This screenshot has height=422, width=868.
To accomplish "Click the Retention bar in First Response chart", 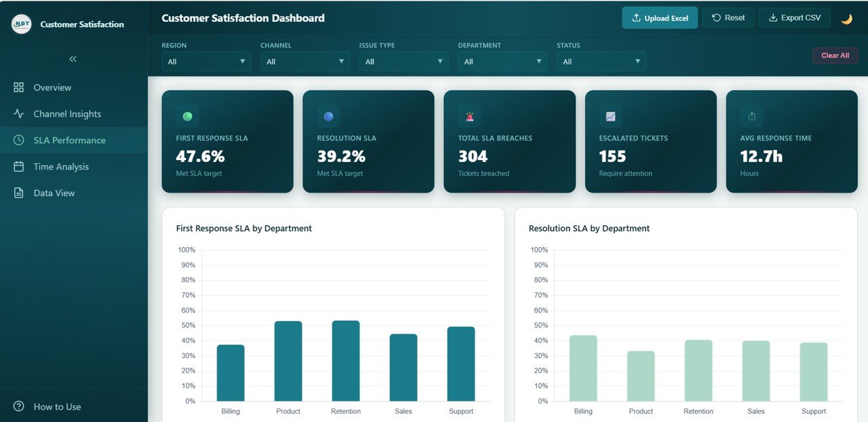I will tap(346, 361).
